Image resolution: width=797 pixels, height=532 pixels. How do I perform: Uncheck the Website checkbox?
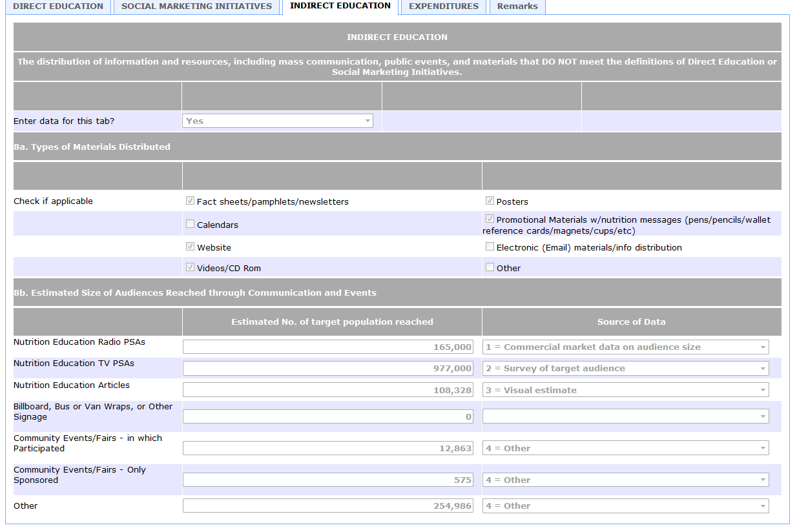pos(190,247)
